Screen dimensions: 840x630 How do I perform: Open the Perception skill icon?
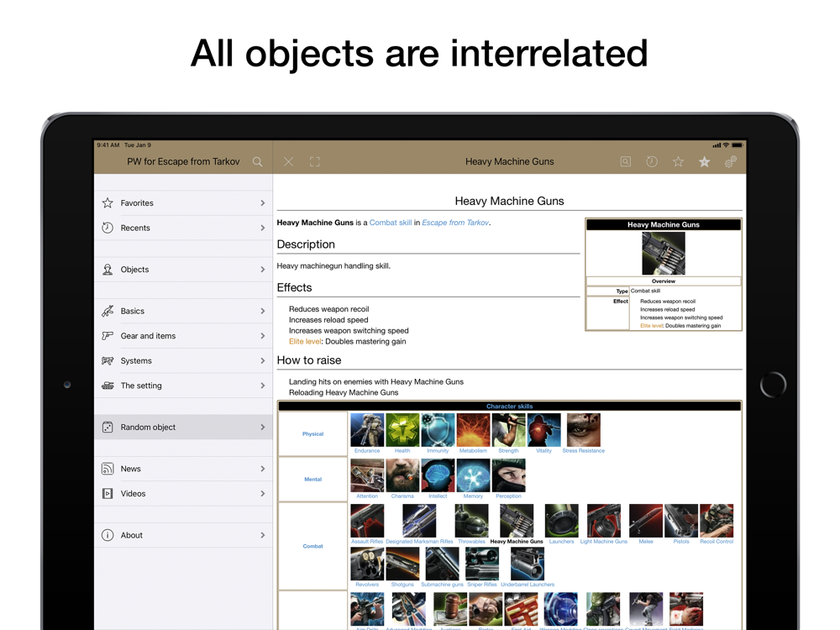(x=508, y=475)
